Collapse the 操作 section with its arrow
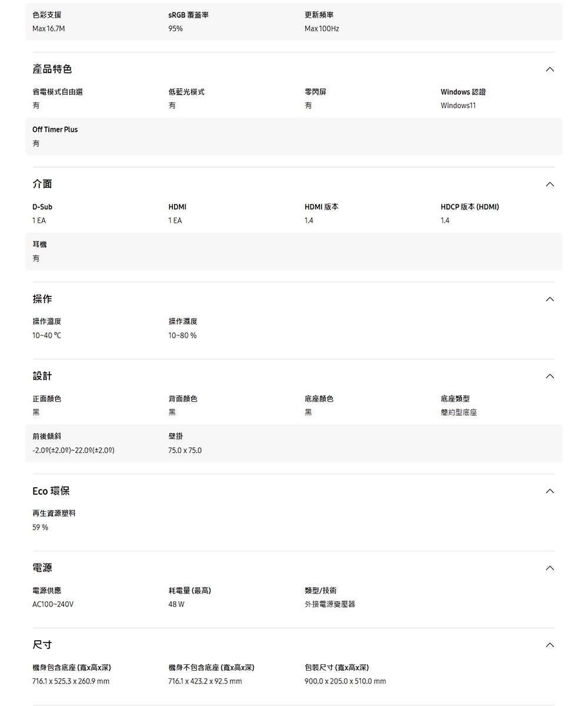Image resolution: width=588 pixels, height=706 pixels. tap(549, 299)
